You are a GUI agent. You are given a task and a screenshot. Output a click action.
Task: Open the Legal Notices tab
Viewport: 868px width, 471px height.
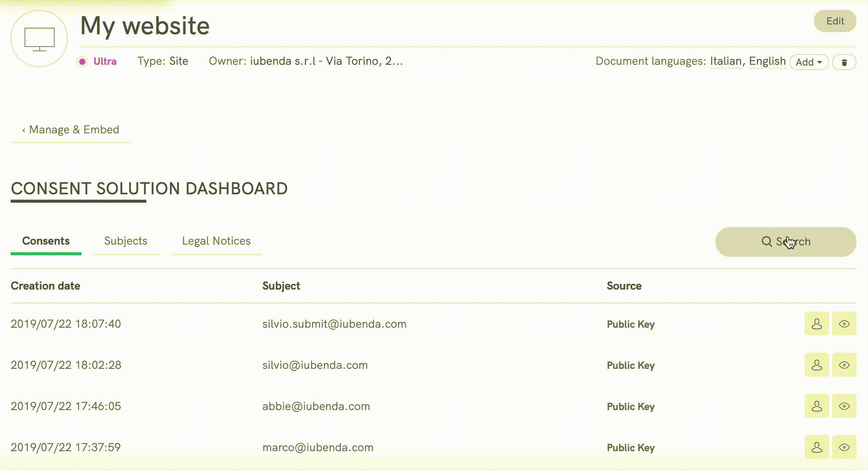(216, 241)
